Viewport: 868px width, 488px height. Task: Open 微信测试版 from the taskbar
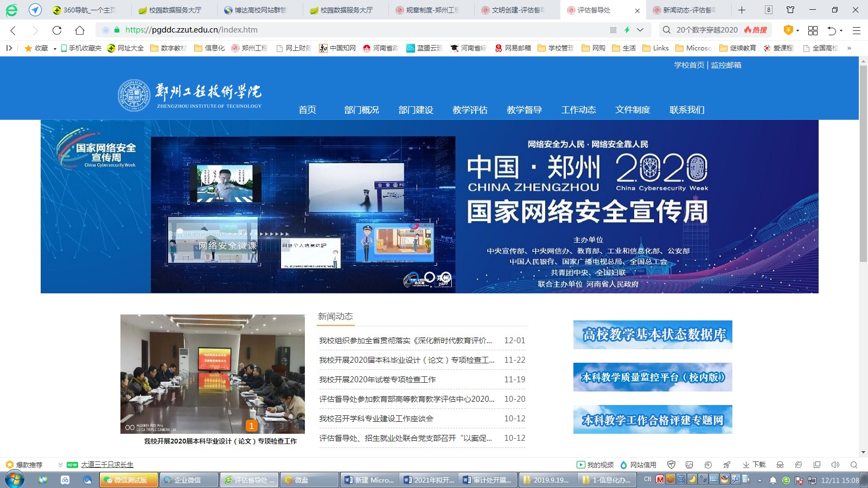pyautogui.click(x=129, y=480)
